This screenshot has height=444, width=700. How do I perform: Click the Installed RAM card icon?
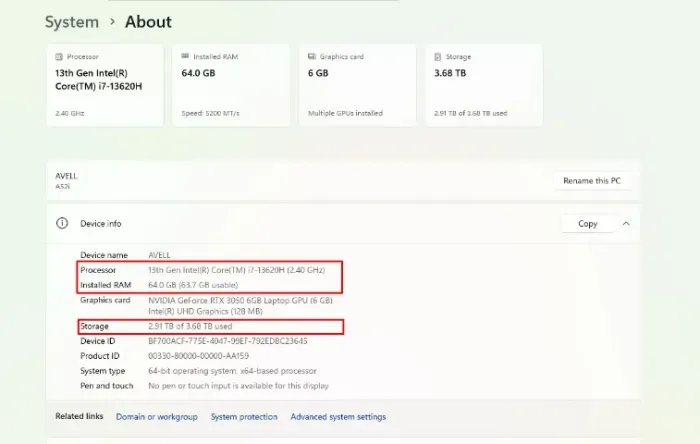(185, 56)
